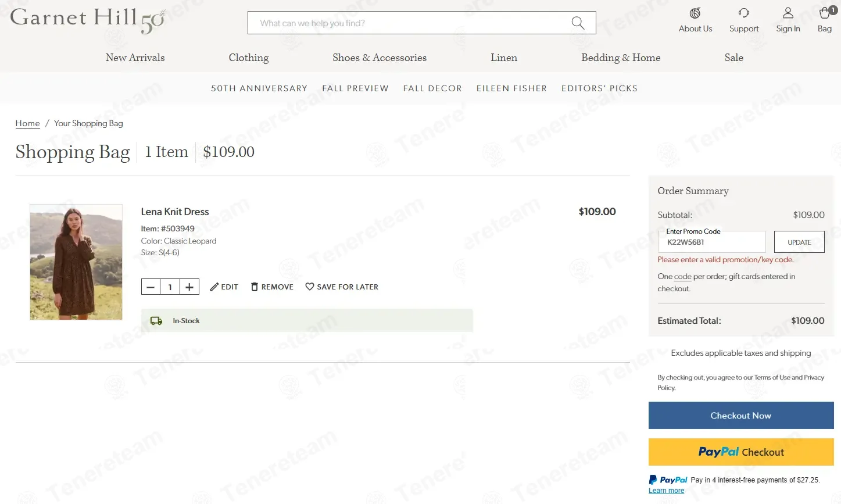Click the search magnifier icon
The width and height of the screenshot is (841, 504).
[578, 23]
